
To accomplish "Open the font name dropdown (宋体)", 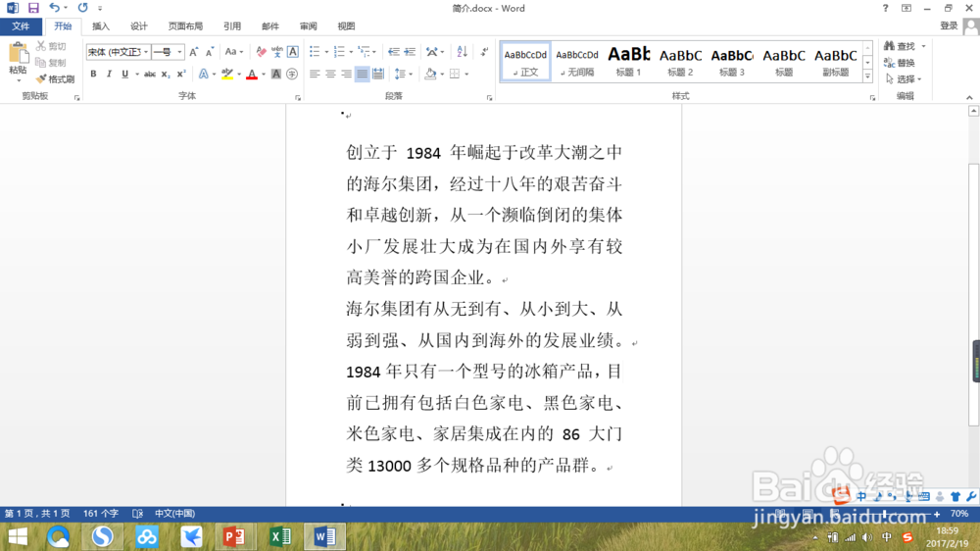I will (146, 52).
